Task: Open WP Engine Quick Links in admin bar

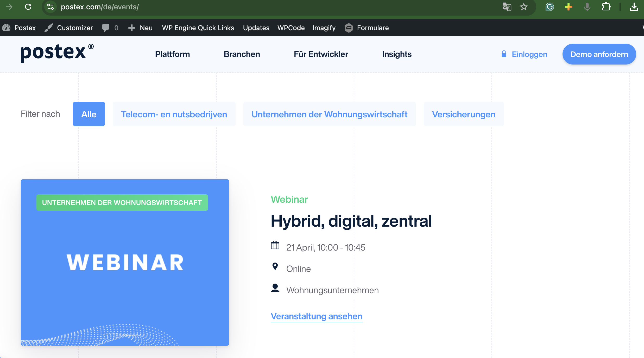Action: click(x=198, y=28)
